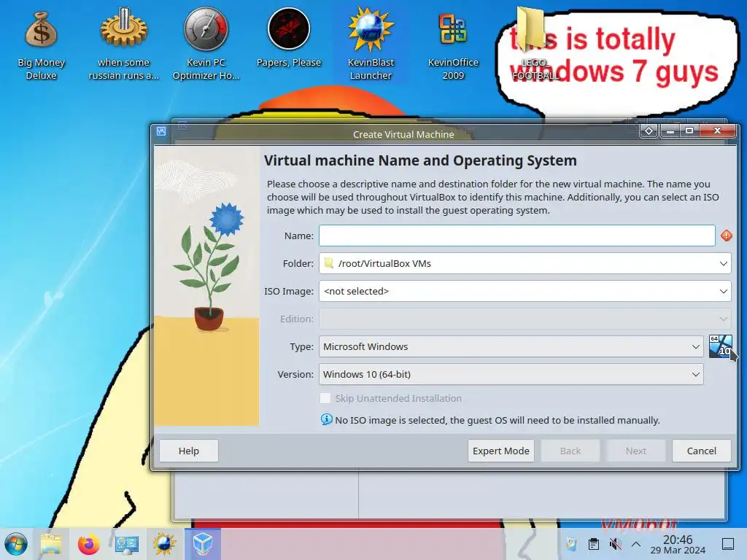Click the keep-above diamond titlebar button
Viewport: 747px width, 560px height.
point(649,131)
